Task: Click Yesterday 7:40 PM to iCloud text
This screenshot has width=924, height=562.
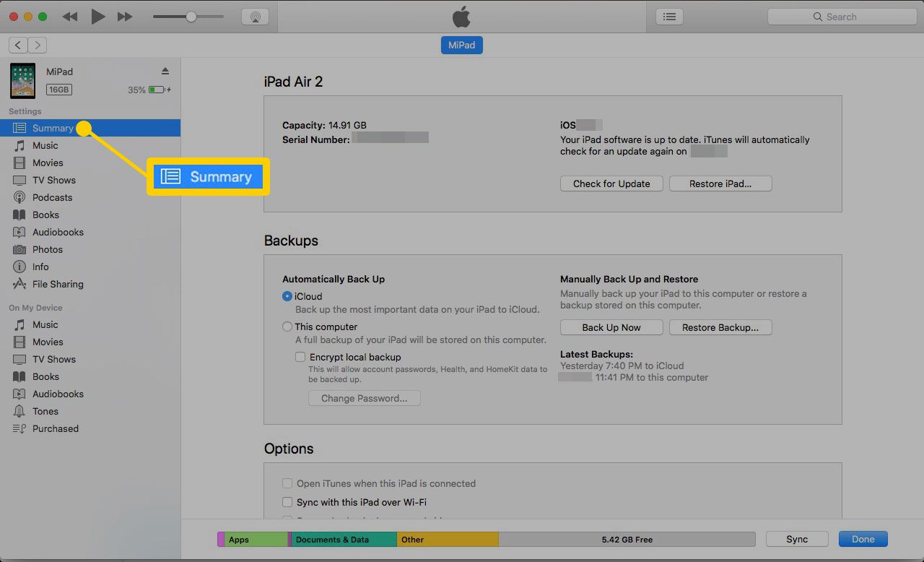Action: coord(622,366)
